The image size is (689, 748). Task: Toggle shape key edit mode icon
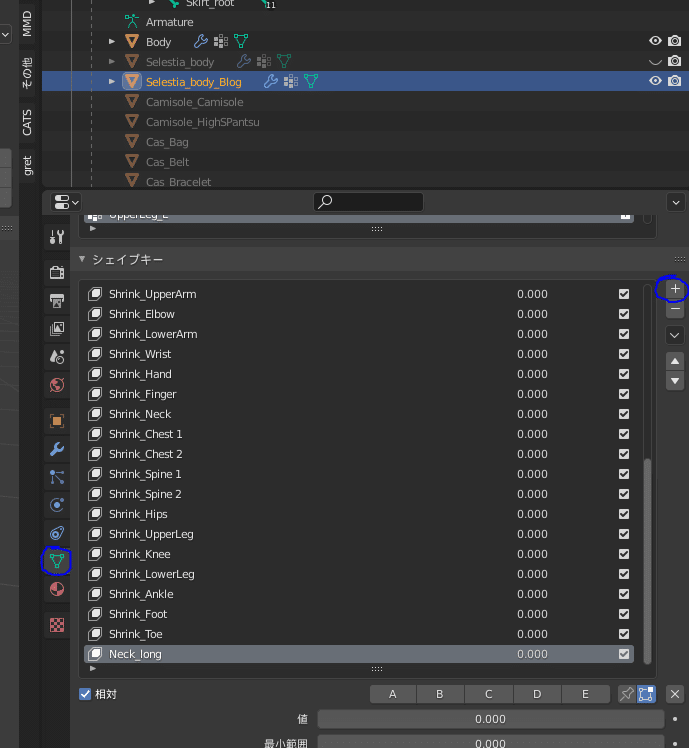click(646, 694)
